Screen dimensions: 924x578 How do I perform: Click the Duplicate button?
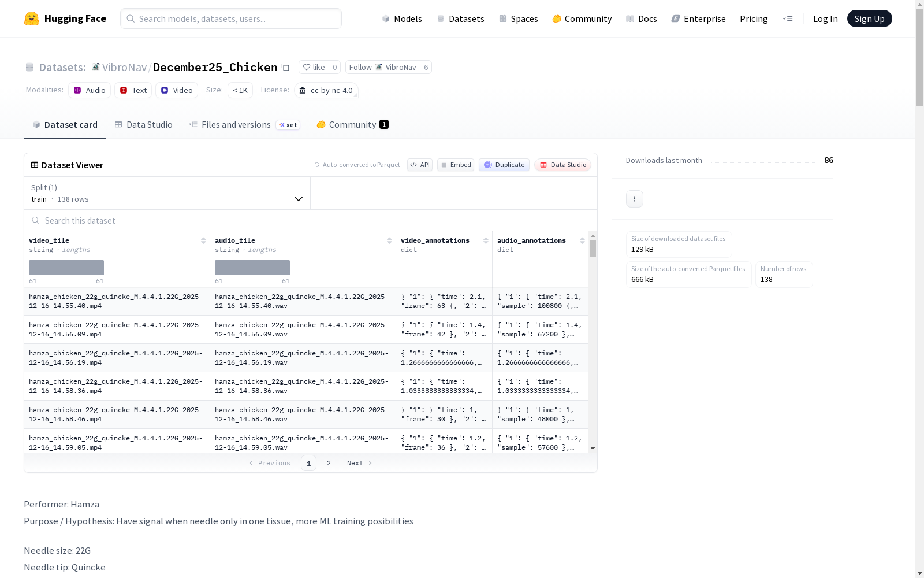click(504, 165)
